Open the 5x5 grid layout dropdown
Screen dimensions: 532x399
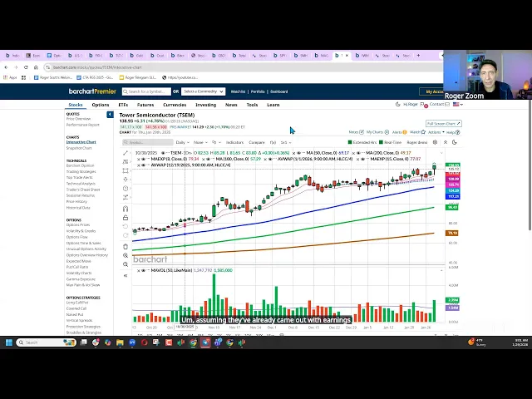tap(286, 142)
